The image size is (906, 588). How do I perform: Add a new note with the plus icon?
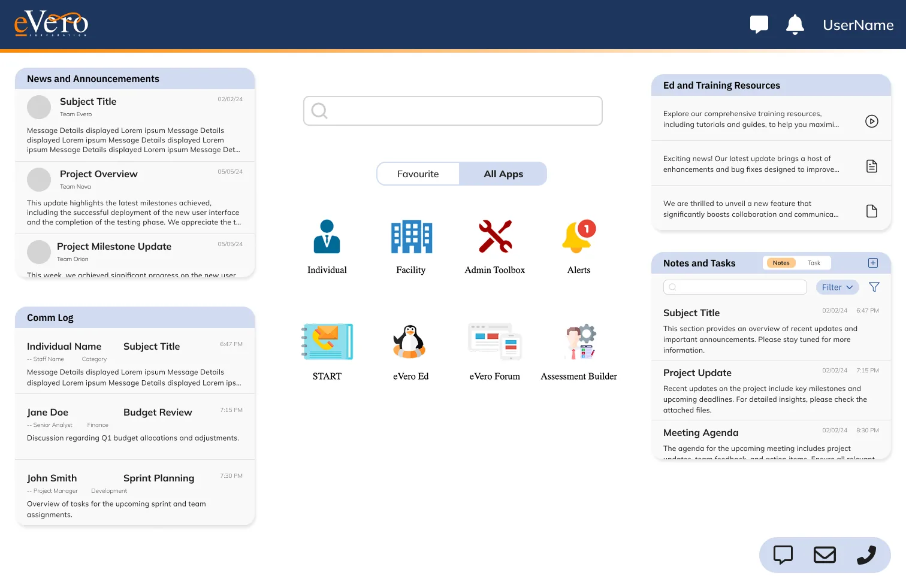coord(873,263)
